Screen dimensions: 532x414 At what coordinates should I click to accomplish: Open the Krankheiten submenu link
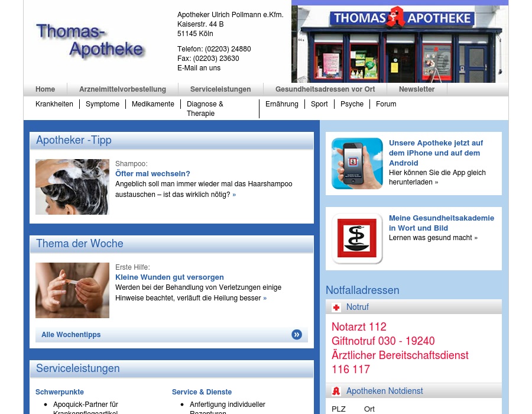tap(54, 104)
